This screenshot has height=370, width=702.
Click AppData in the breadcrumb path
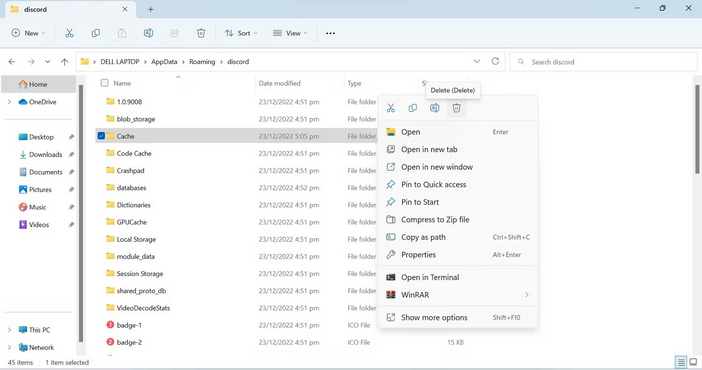[x=164, y=62]
